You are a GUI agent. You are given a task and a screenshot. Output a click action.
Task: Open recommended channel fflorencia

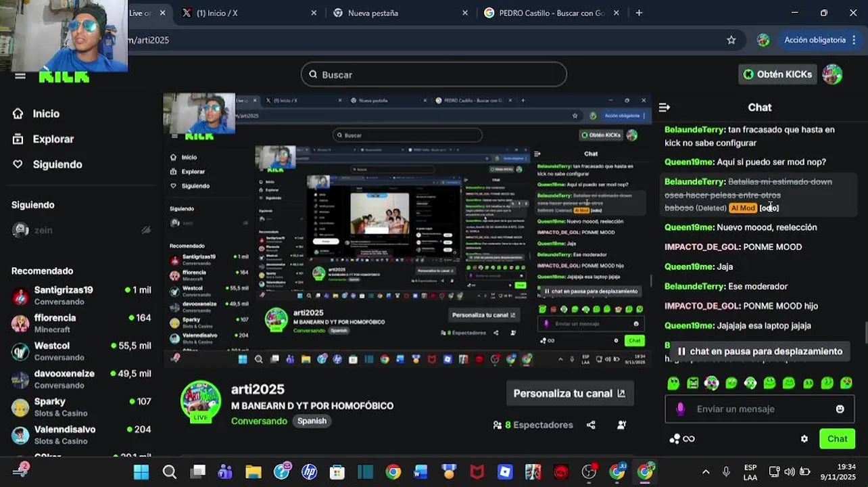point(81,323)
